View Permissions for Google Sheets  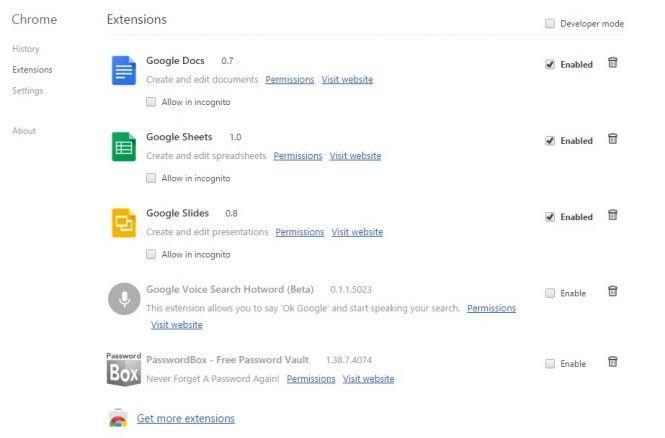tap(298, 156)
